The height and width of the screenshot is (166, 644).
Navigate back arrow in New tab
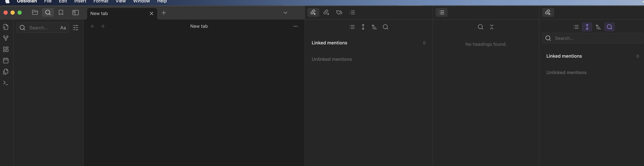tap(93, 26)
